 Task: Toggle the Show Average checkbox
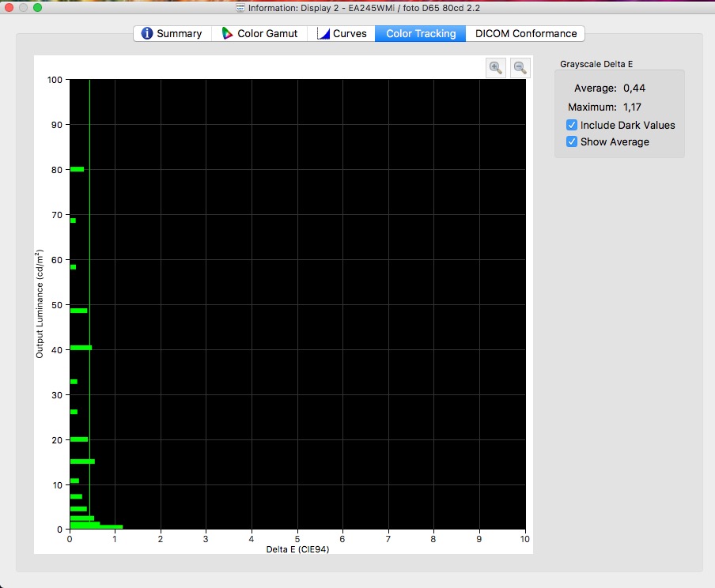click(572, 141)
